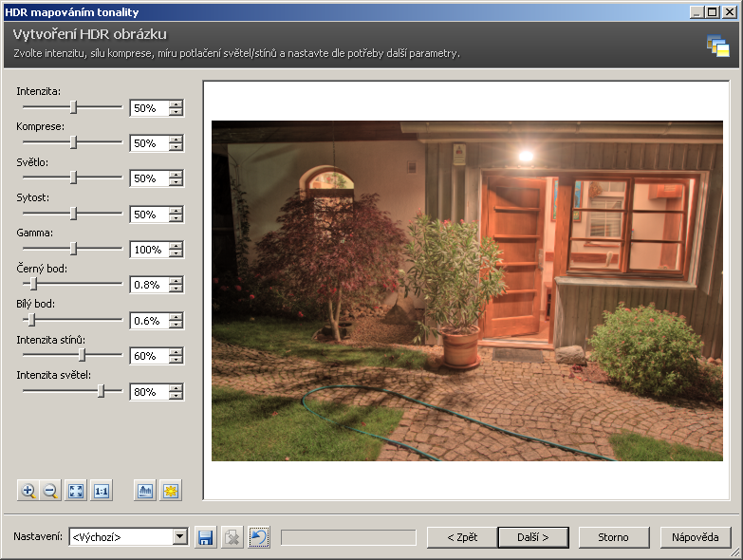
Task: Click the Další > button
Action: (x=532, y=537)
